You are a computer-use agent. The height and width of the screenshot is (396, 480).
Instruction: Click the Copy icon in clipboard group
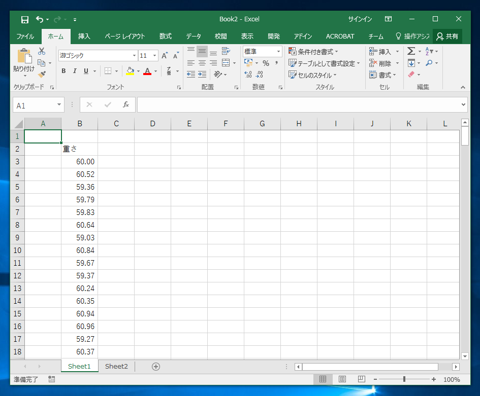tap(41, 63)
